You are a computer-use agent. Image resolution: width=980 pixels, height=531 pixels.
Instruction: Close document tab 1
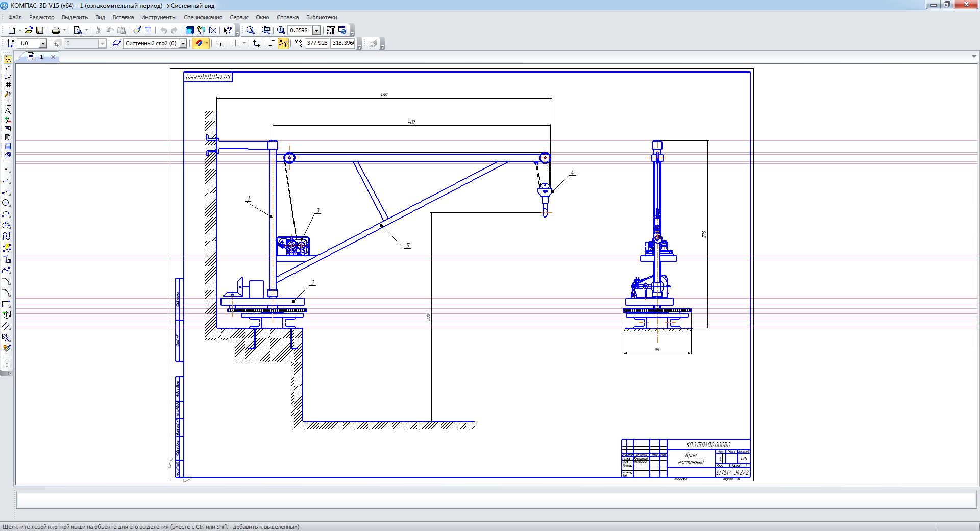click(x=53, y=57)
